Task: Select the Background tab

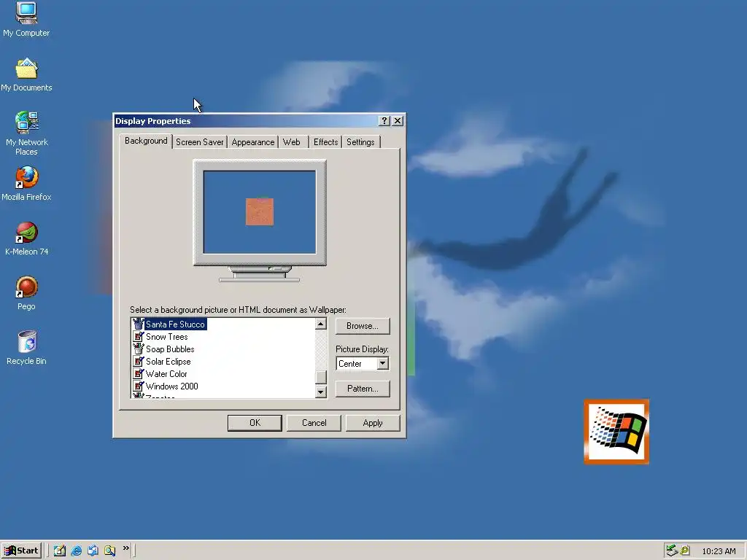Action: tap(146, 141)
